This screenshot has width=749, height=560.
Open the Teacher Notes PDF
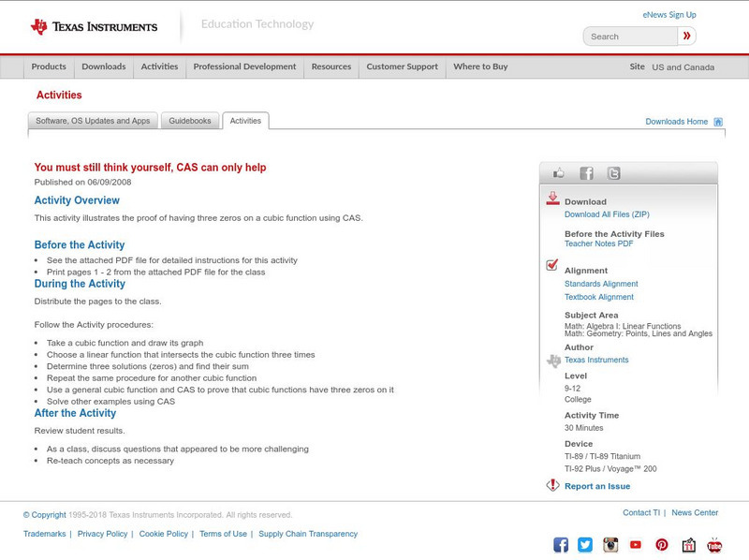tap(598, 243)
